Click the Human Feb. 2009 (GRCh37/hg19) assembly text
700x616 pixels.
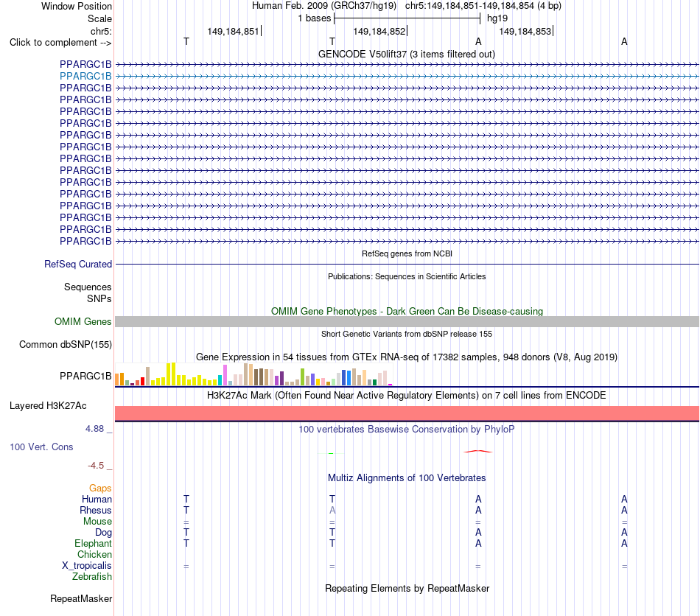[324, 6]
